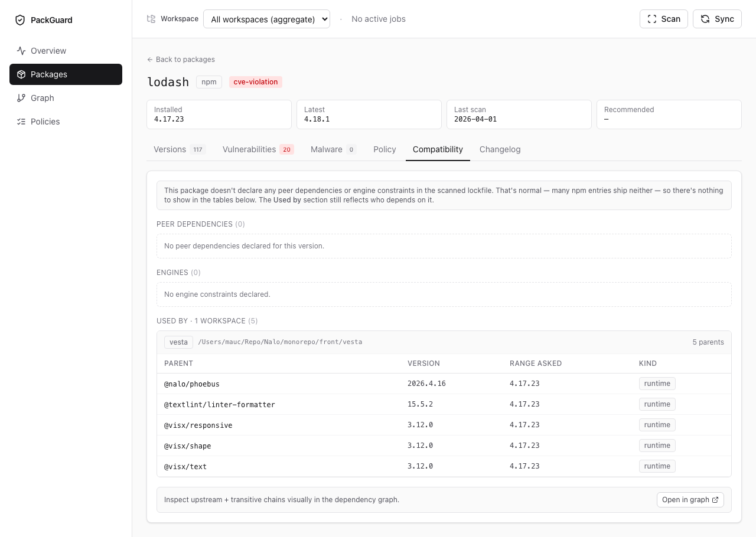Click the Recommended version card
This screenshot has width=756, height=537.
tap(669, 114)
